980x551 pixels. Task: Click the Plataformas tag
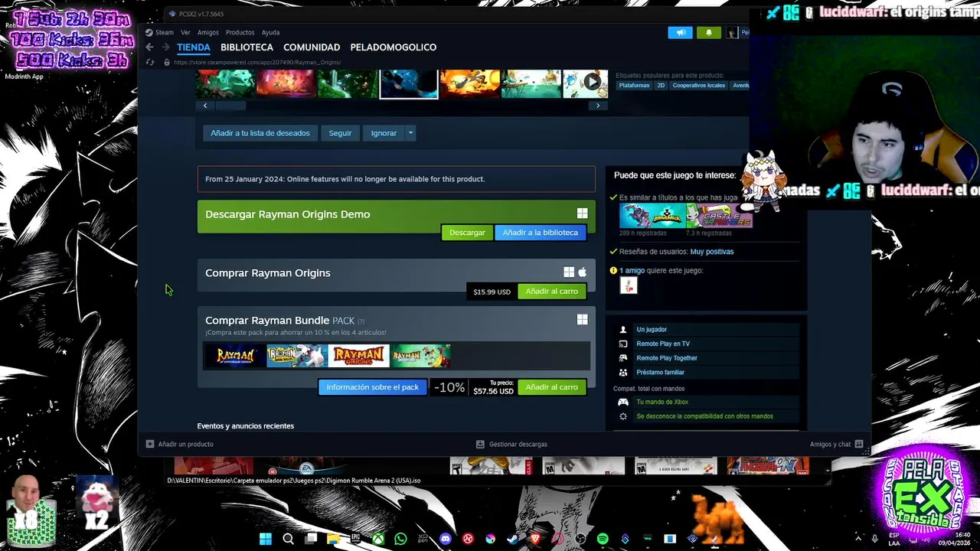pos(634,86)
